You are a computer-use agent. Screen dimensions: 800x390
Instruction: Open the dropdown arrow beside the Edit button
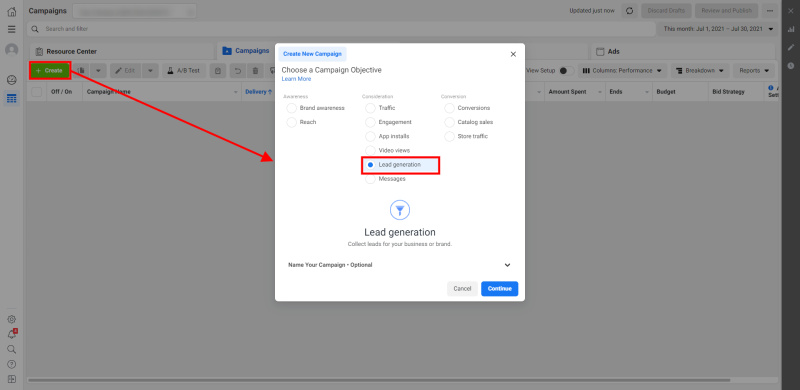(150, 70)
